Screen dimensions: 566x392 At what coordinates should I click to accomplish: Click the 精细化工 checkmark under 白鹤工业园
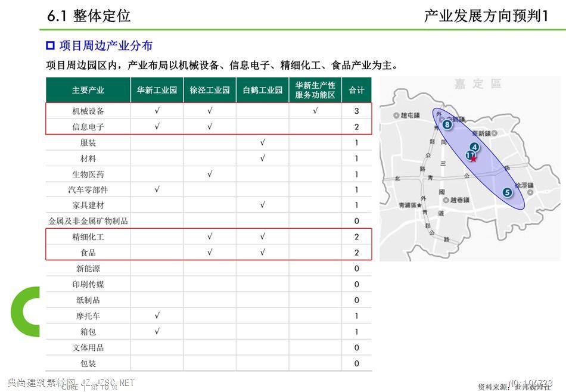(262, 237)
